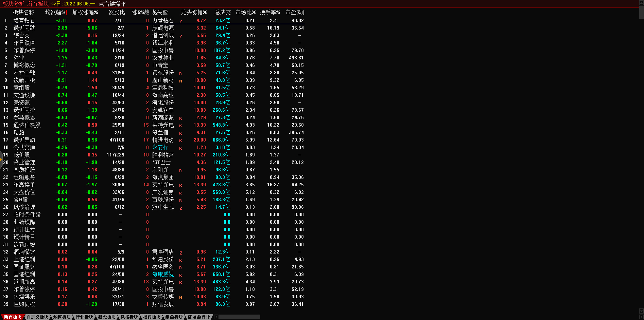Click the left-edge panel expand handle
The height and width of the screenshot is (320, 644).
click(1, 159)
